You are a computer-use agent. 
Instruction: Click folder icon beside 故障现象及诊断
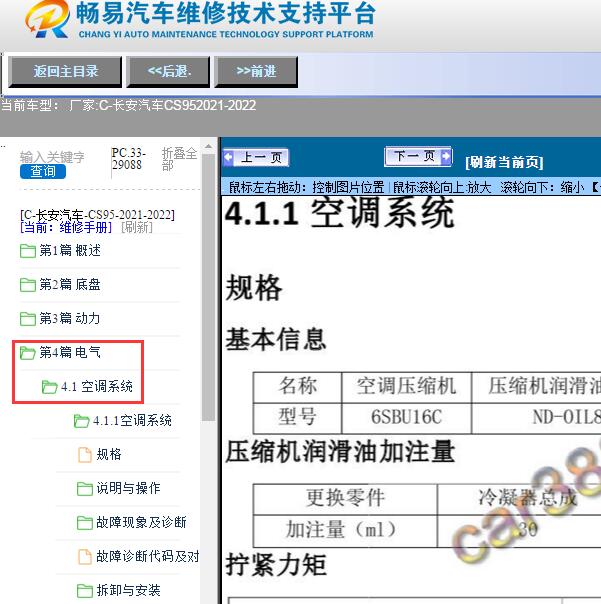(x=85, y=523)
